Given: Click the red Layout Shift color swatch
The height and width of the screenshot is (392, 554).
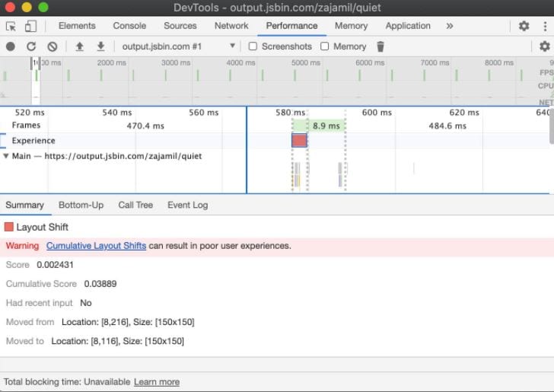Looking at the screenshot, I should [x=9, y=227].
